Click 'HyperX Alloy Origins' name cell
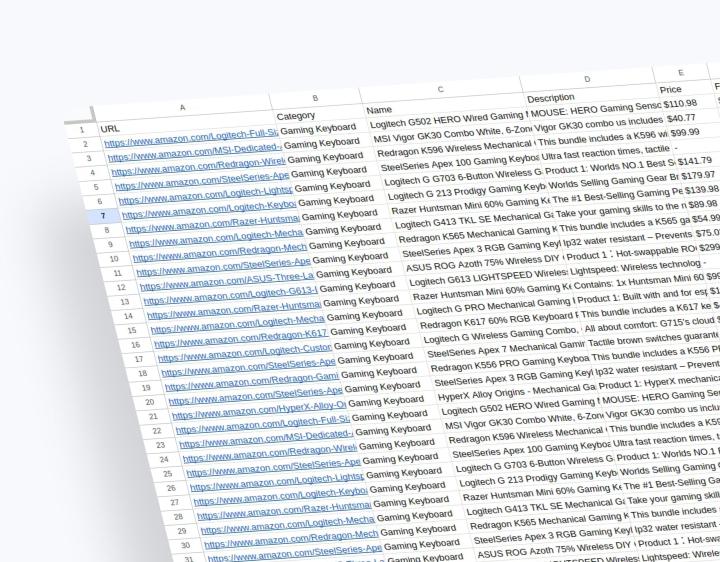720x562 pixels. [x=517, y=393]
